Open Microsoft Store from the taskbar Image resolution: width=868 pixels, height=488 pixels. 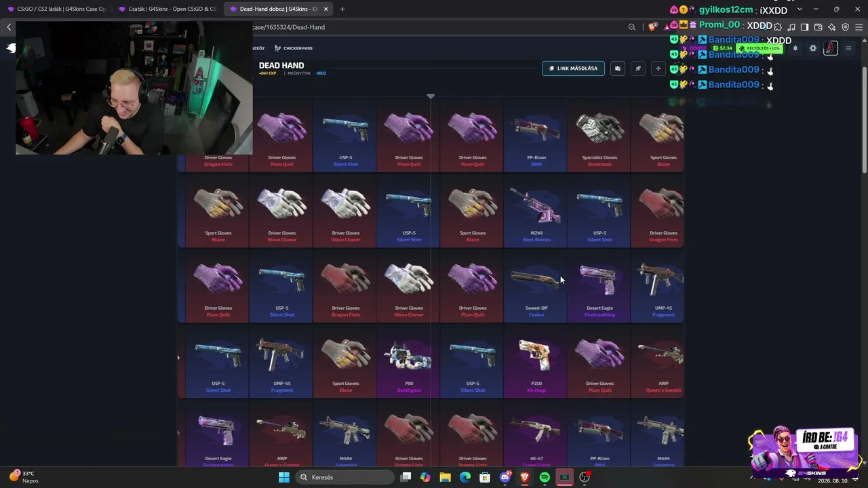485,477
